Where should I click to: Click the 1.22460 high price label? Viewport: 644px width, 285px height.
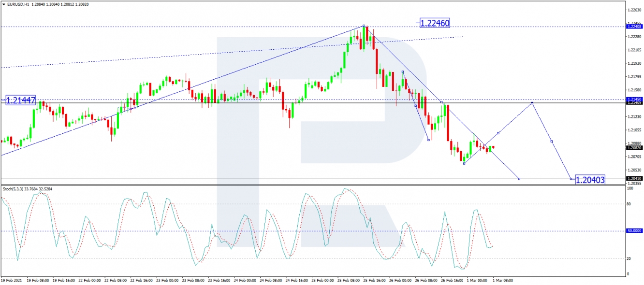pos(435,23)
